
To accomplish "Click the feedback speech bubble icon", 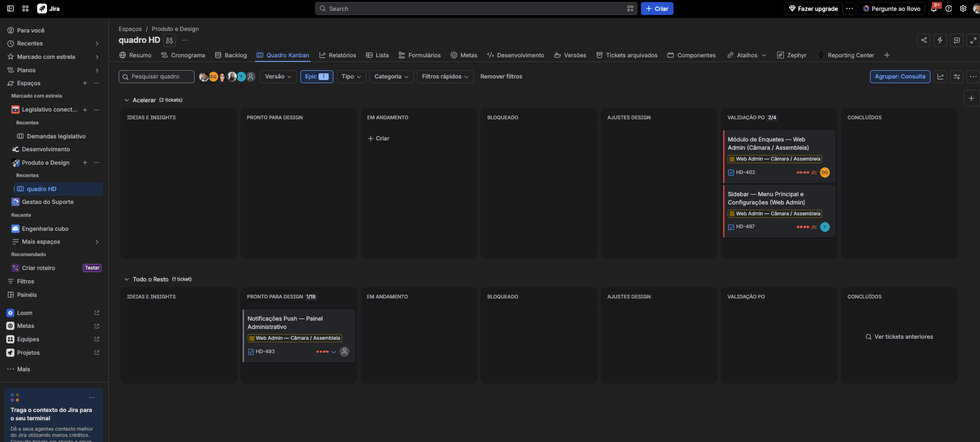I will (957, 40).
